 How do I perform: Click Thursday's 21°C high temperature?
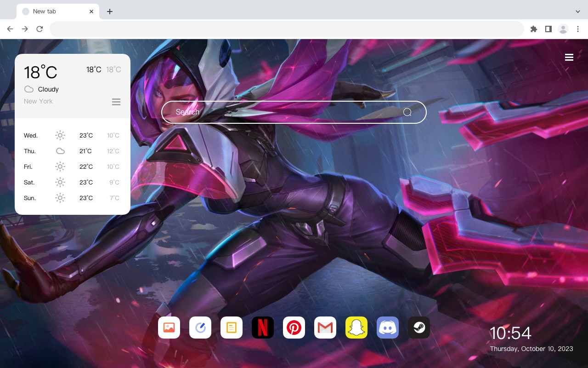coord(85,151)
